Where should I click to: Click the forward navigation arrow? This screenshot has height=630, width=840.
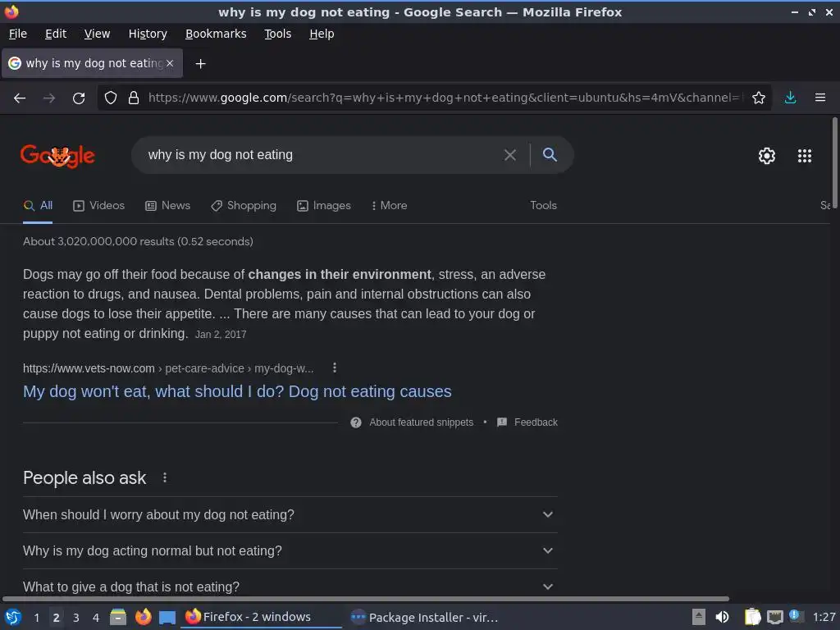48,98
